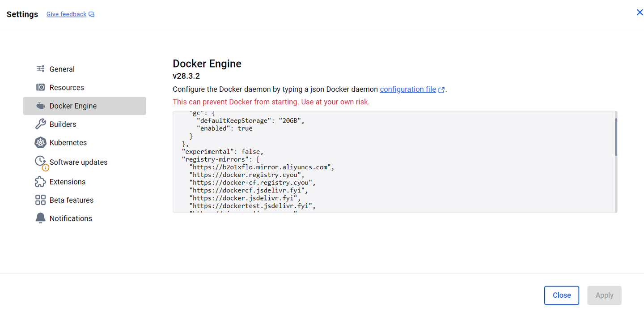Click the external-link icon beside configuration file
The image size is (644, 312).
[x=441, y=90]
